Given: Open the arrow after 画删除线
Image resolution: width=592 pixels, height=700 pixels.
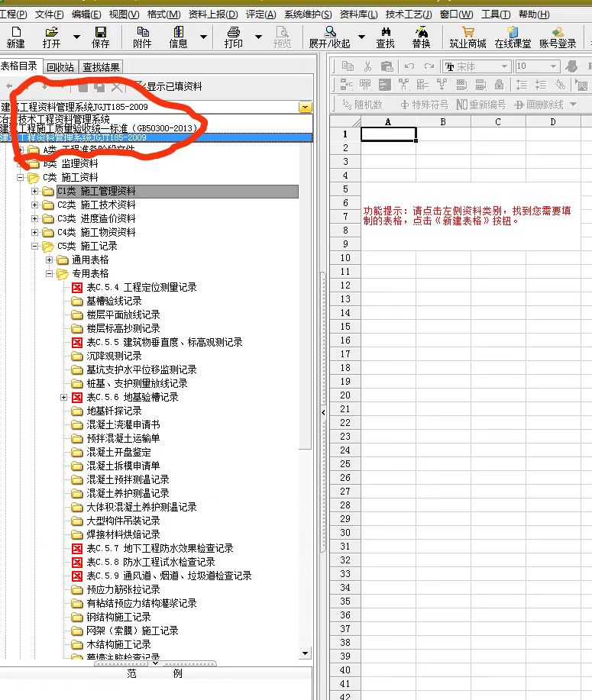Looking at the screenshot, I should [x=573, y=105].
